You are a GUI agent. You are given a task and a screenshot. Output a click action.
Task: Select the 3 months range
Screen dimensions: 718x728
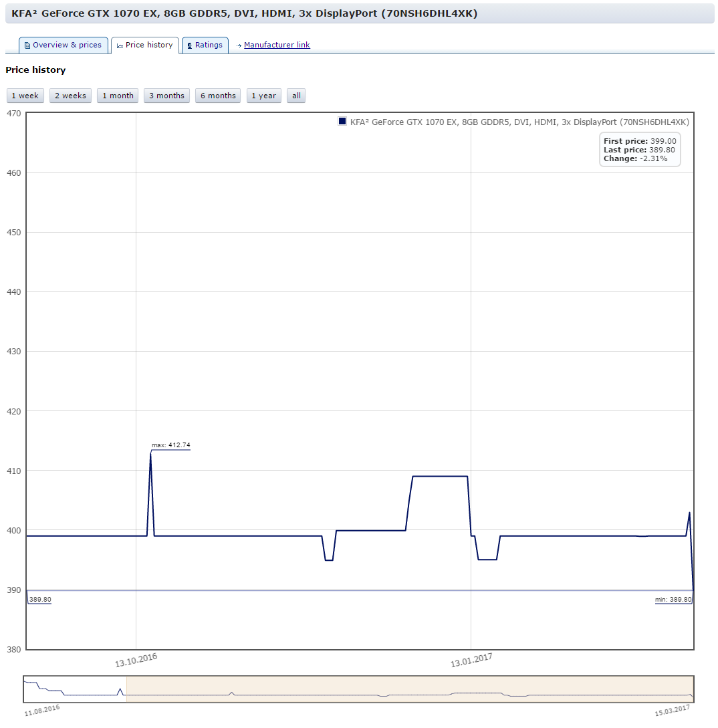[166, 96]
